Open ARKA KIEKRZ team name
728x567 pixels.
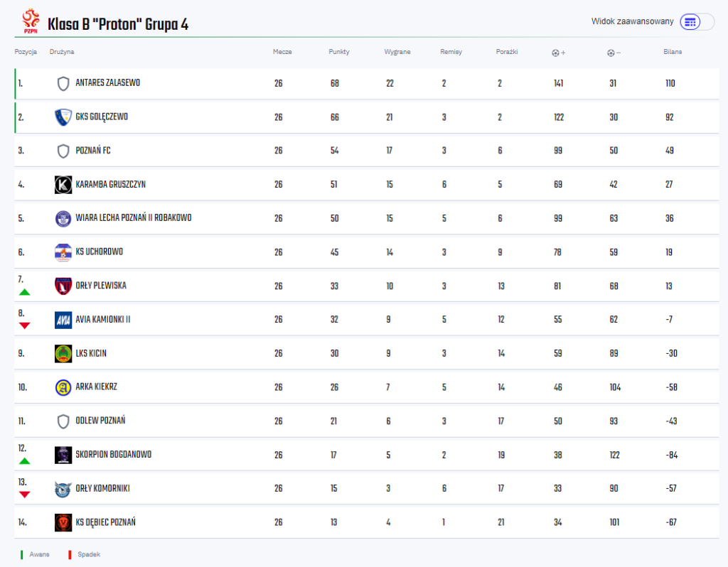click(x=96, y=387)
